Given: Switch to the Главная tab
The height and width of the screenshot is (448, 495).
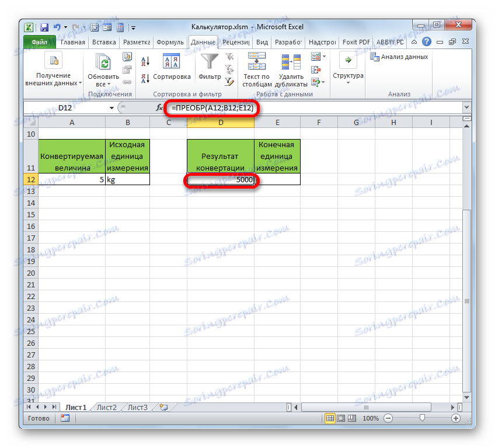Looking at the screenshot, I should click(x=73, y=42).
